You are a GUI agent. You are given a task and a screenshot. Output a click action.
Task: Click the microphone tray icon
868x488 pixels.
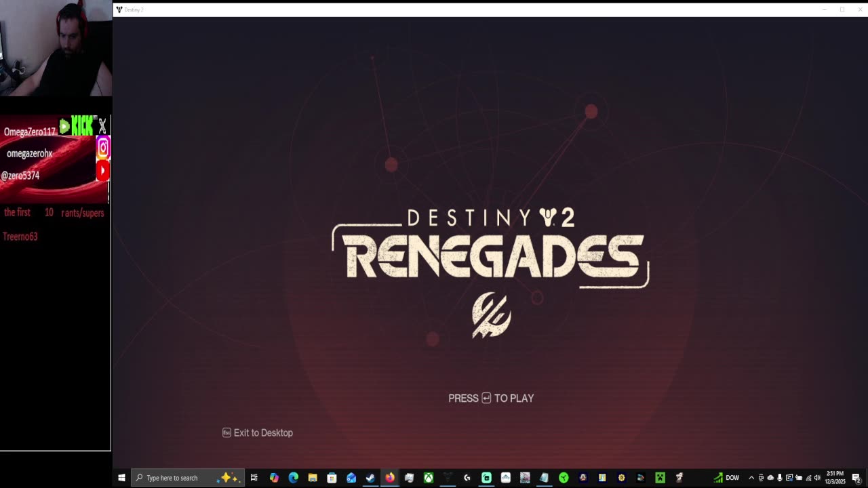(x=780, y=478)
